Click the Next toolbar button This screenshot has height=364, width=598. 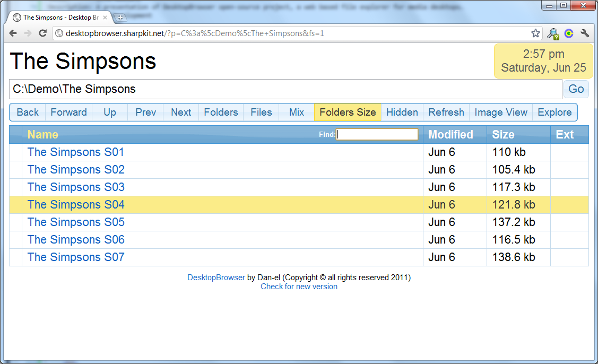tap(181, 112)
